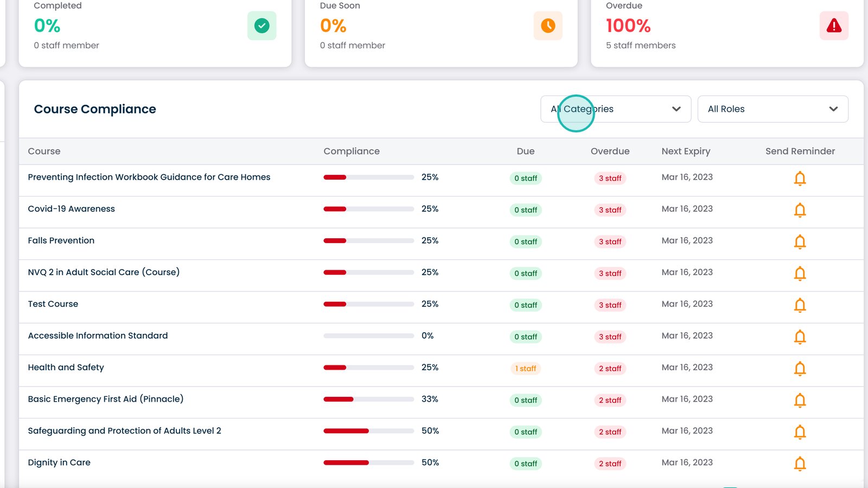The image size is (868, 488).
Task: Send reminder for Falls Prevention course
Action: click(x=800, y=242)
